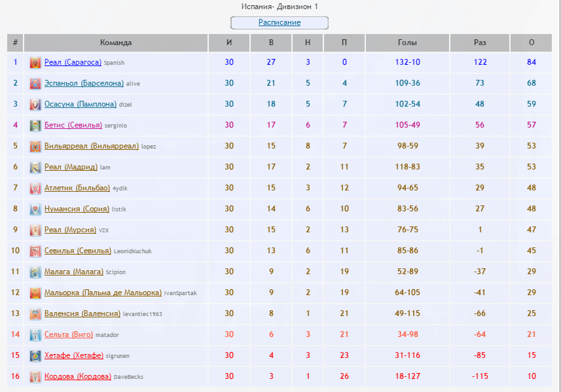Click the Реал (Сарагоса) team crest icon
This screenshot has height=392, width=561.
point(35,63)
